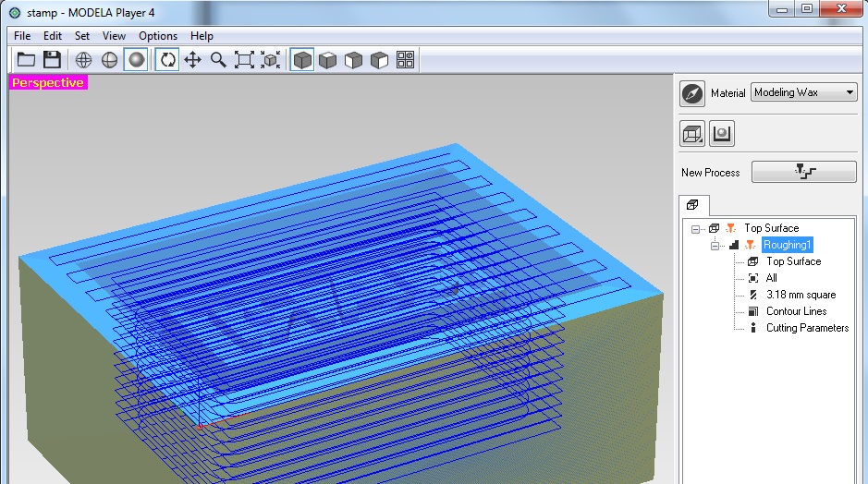Choose the second cube view orientation
The width and height of the screenshot is (868, 484).
pos(328,60)
